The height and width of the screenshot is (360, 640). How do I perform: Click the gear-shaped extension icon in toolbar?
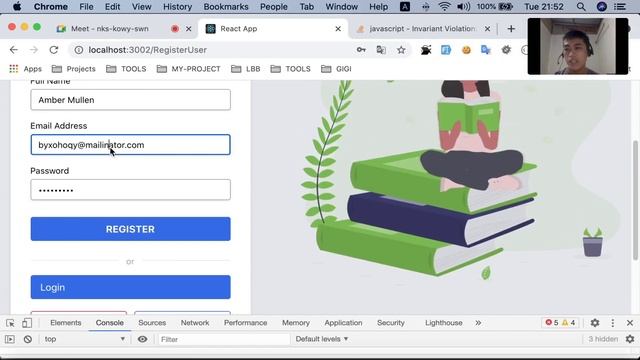click(506, 50)
